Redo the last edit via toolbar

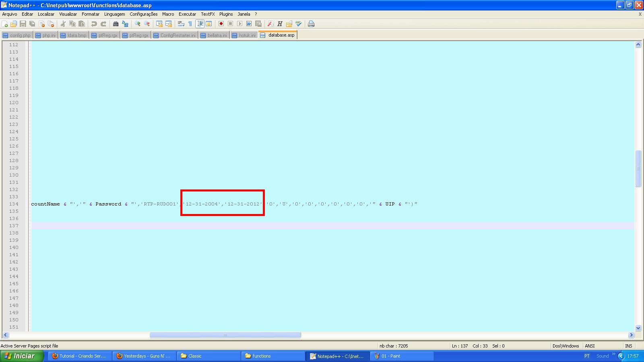click(103, 24)
